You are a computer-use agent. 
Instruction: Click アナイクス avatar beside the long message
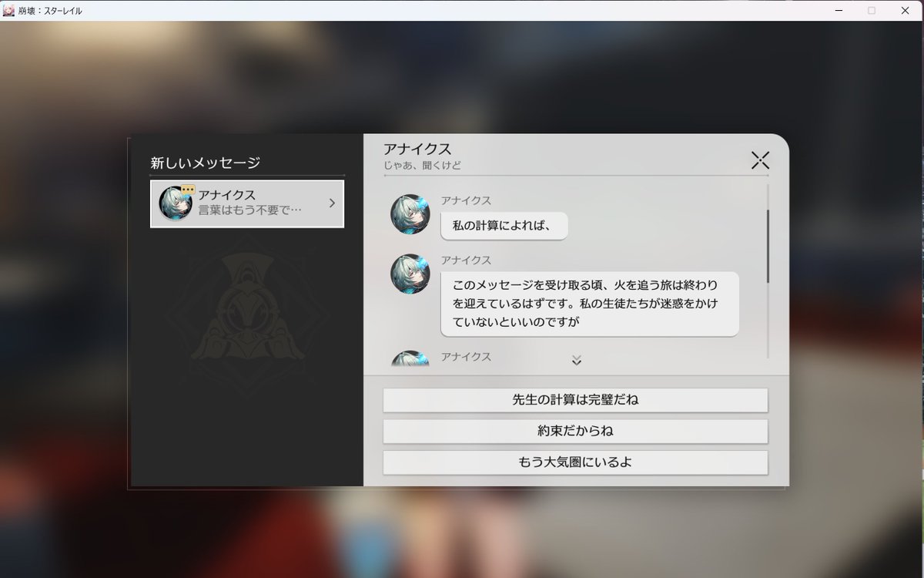point(410,274)
